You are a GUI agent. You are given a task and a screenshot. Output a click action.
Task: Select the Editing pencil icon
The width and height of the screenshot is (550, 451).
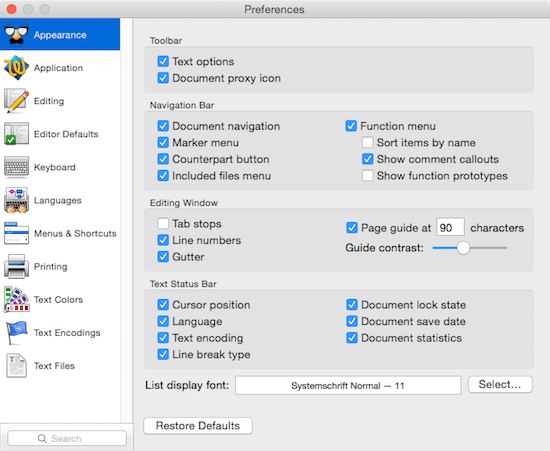click(x=16, y=101)
